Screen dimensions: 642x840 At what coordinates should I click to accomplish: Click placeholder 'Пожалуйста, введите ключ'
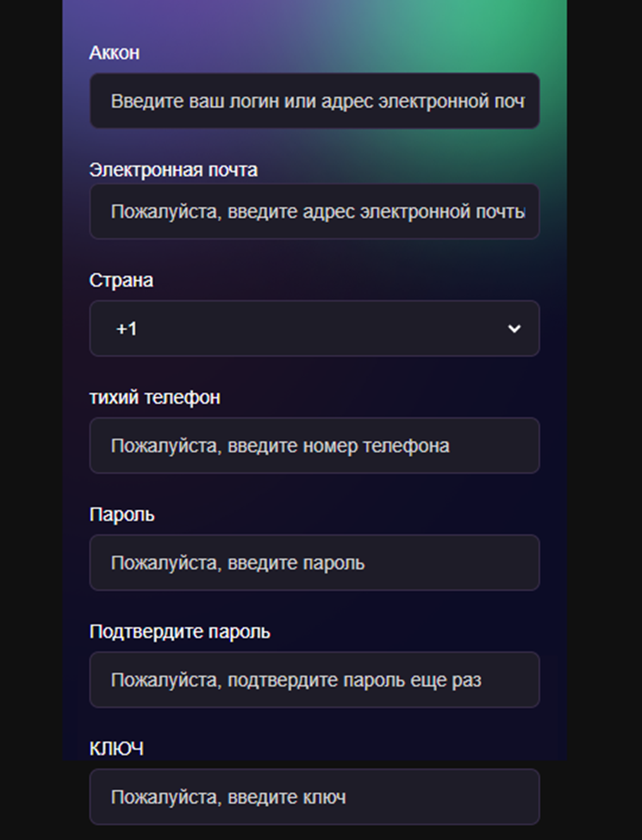coord(228,797)
